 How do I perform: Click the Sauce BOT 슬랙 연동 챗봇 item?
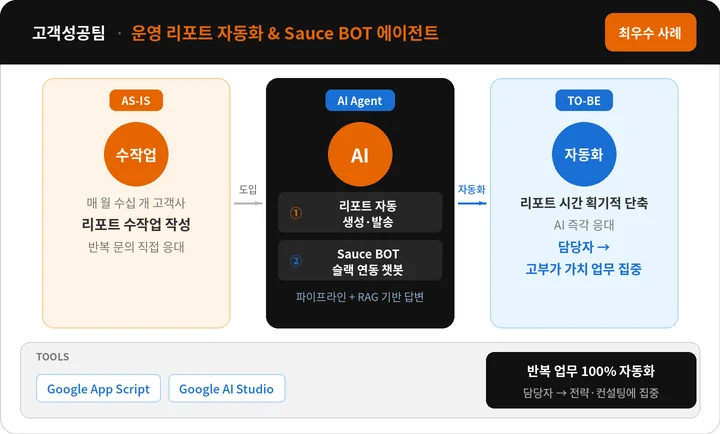(x=360, y=261)
